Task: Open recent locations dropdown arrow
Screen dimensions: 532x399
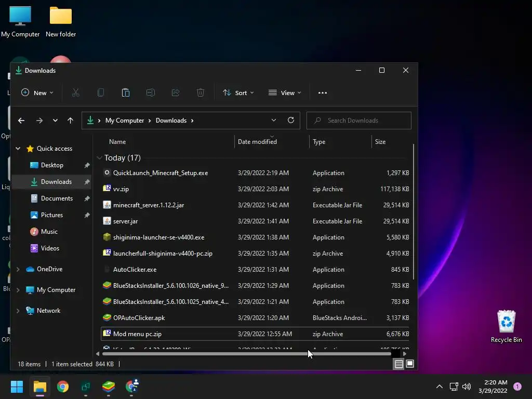Action: tap(55, 121)
